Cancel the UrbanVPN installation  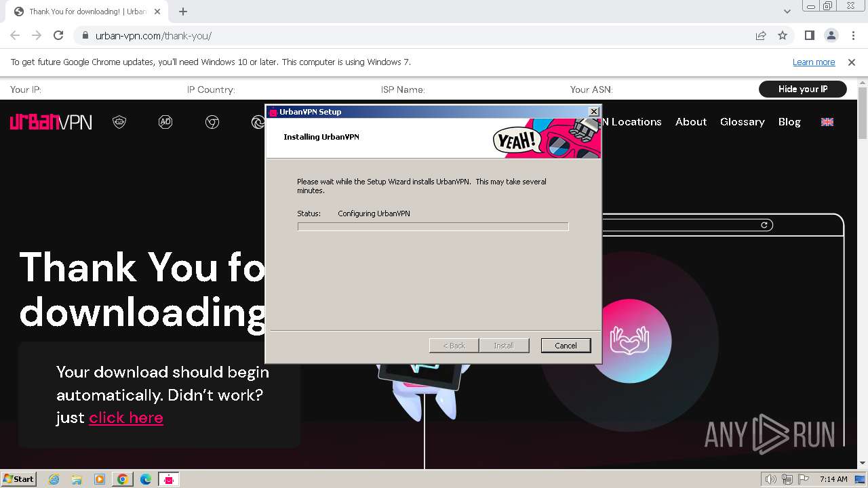566,346
